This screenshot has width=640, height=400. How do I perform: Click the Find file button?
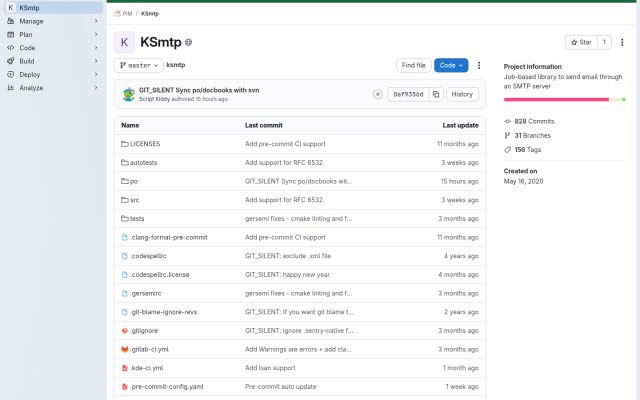pos(413,65)
